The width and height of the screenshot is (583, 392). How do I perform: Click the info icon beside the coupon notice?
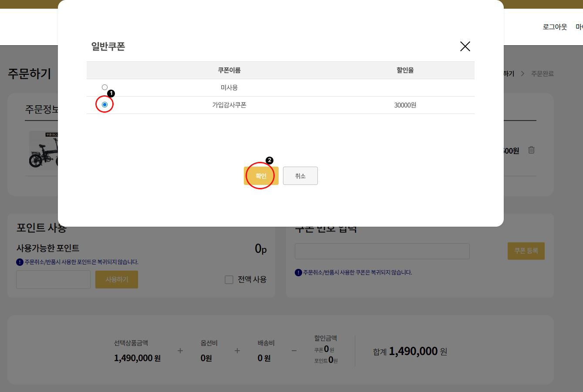coord(298,272)
